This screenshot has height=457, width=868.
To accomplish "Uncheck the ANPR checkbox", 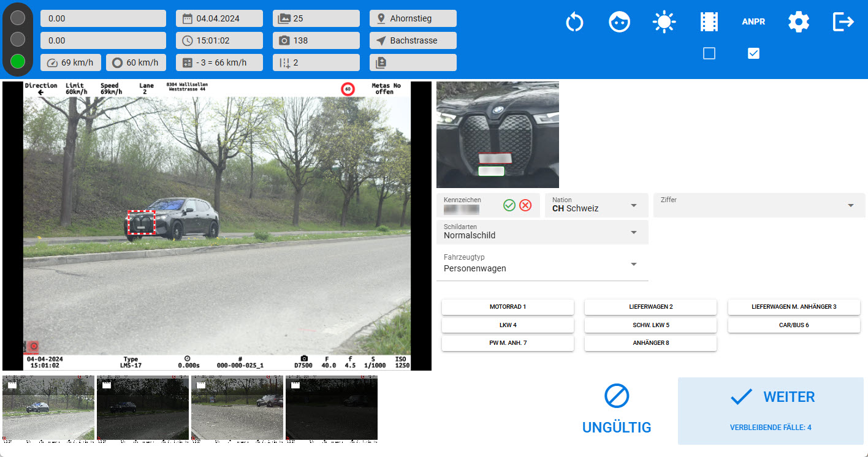I will click(754, 54).
